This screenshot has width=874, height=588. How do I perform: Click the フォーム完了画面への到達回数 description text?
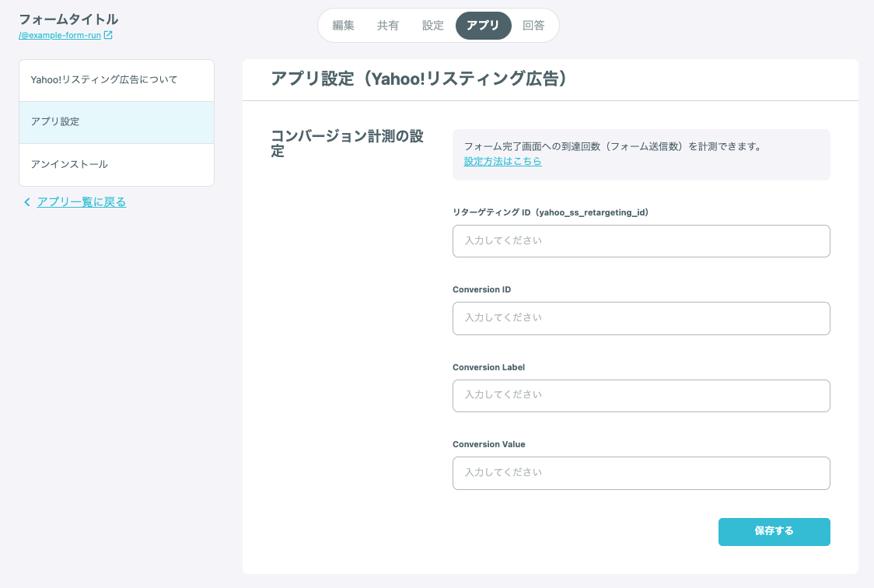[x=613, y=146]
